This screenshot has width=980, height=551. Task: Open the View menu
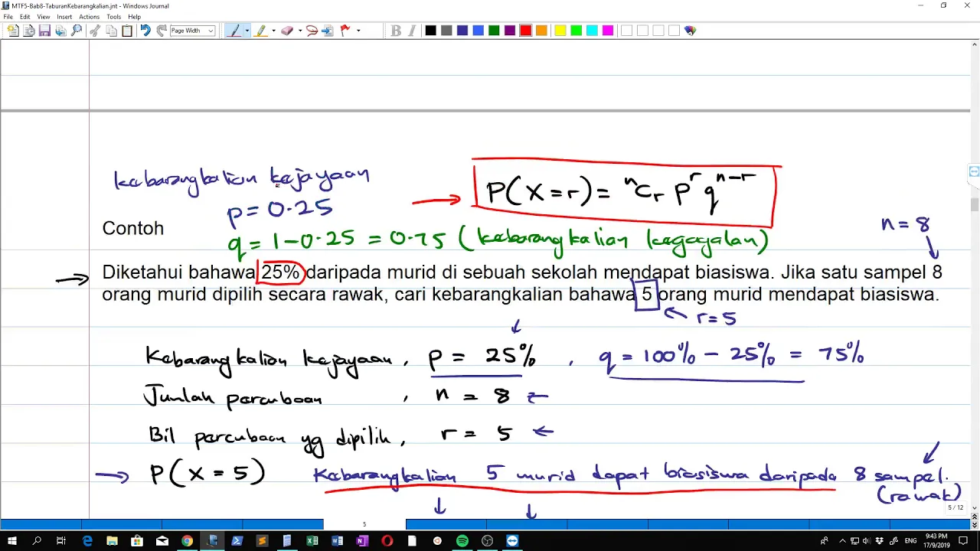tap(44, 17)
